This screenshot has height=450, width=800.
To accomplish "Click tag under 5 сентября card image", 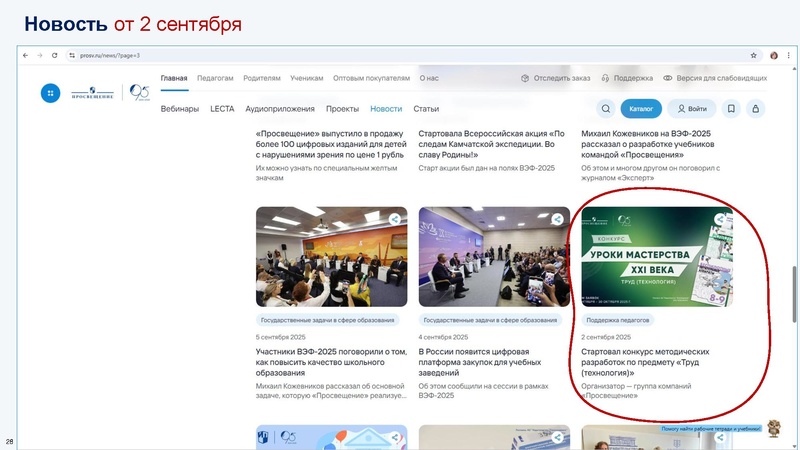I will (x=328, y=320).
